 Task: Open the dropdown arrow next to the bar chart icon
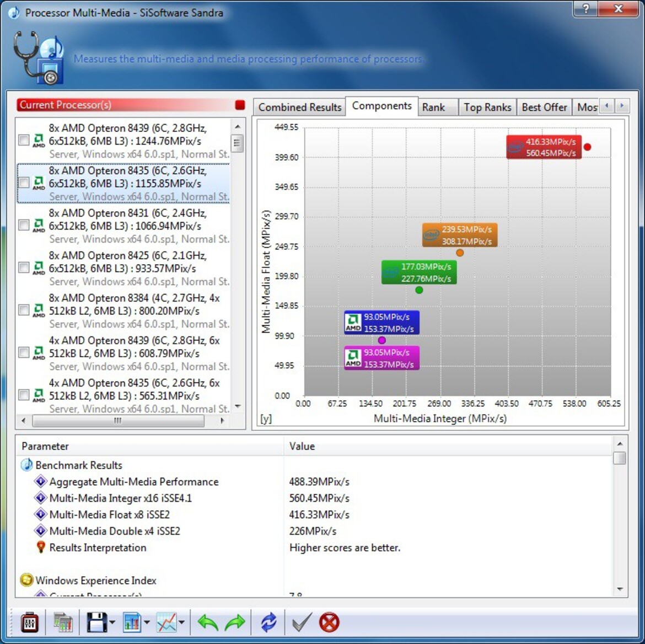147,622
